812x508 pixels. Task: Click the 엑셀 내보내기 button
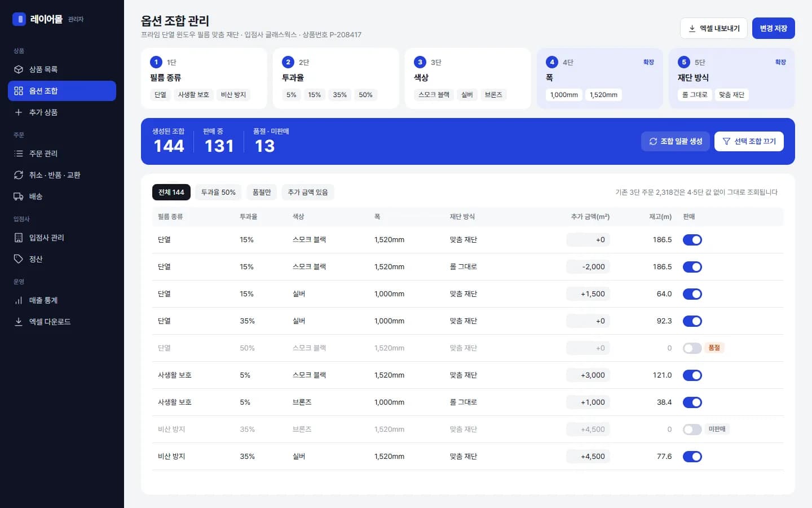click(714, 28)
